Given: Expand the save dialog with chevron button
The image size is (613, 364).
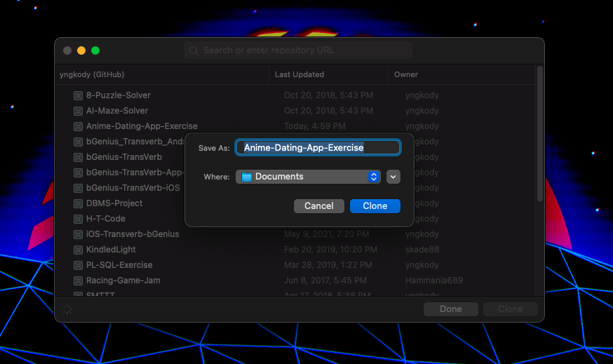Looking at the screenshot, I should click(393, 177).
